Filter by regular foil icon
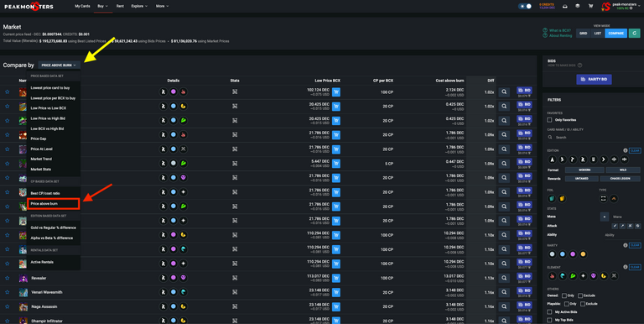The image size is (644, 324). (x=552, y=199)
